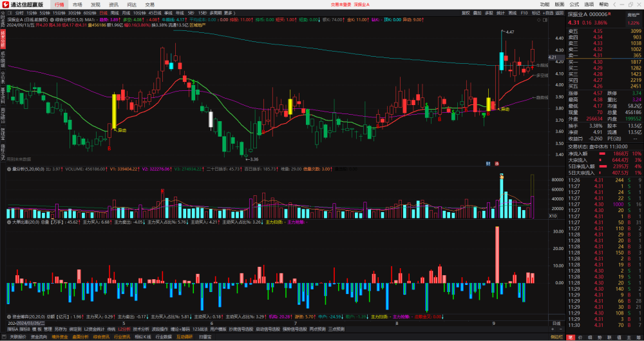The image size is (644, 341).
Task: Select the 值 tab in right panel
Action: click(619, 337)
